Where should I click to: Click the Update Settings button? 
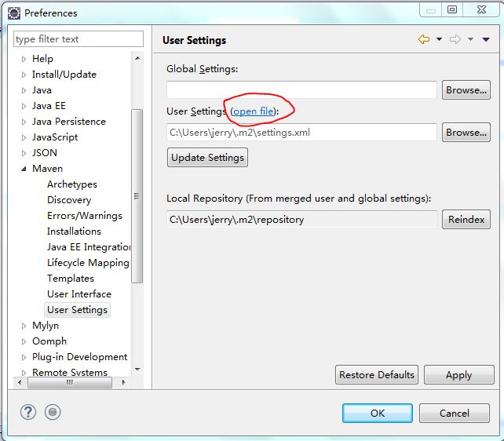tap(207, 158)
